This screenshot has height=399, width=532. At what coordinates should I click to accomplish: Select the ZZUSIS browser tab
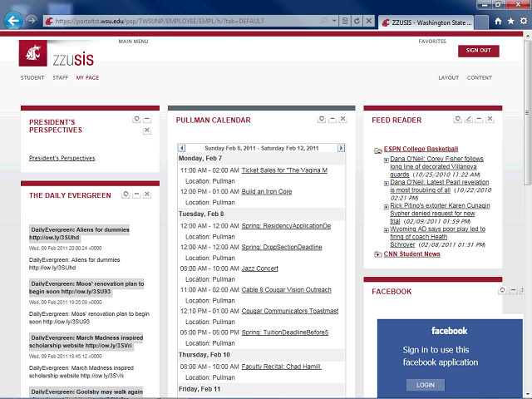click(x=426, y=22)
